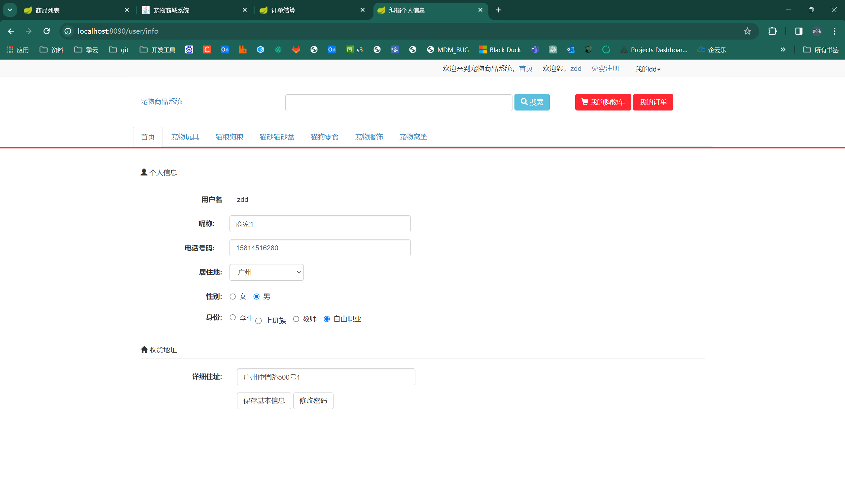Open the GitLab fox bookmark icon
Screen dimensions: 845x504
(296, 49)
